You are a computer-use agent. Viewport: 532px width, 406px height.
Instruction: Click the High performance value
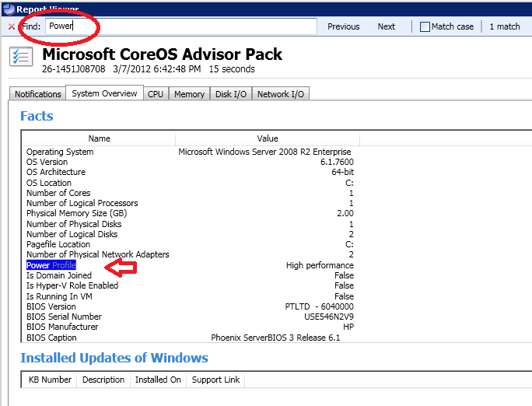tap(320, 265)
